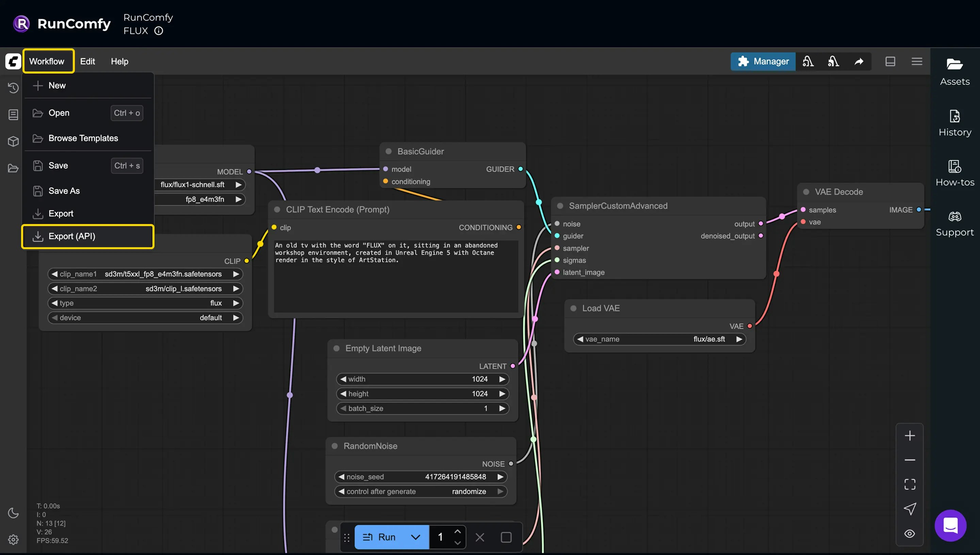Screen dimensions: 980x555
Task: Select New from Workflow menu
Action: pos(88,85)
